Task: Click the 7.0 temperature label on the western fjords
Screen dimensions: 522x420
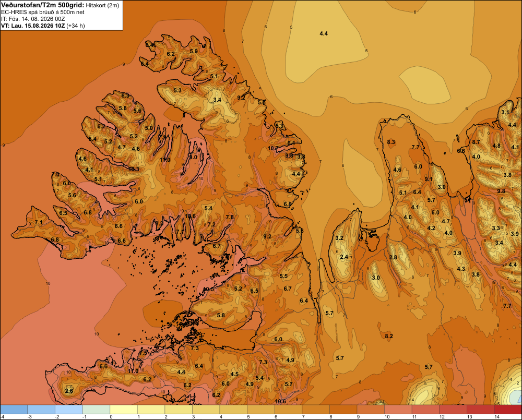Action: 56,174
